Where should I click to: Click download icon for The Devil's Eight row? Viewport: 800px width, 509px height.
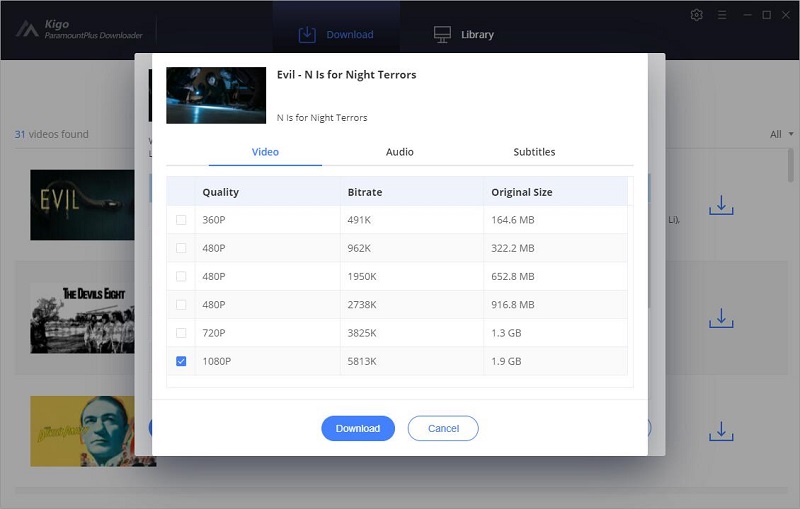click(721, 318)
